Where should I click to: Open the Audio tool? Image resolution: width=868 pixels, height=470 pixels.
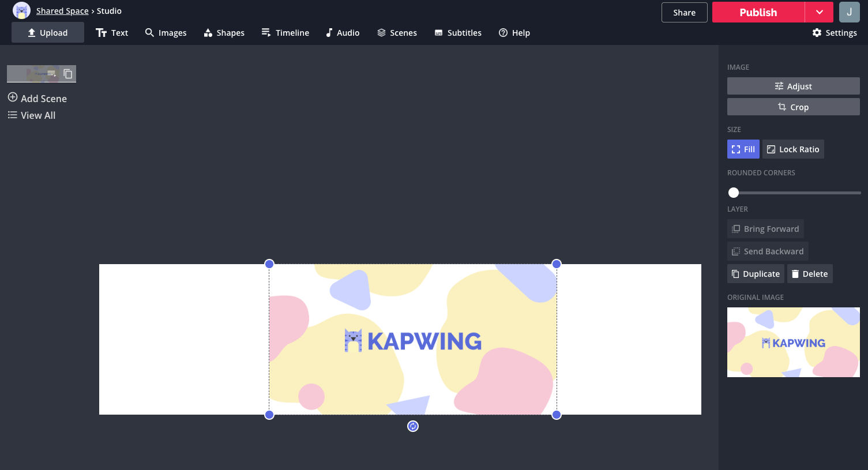(x=343, y=32)
